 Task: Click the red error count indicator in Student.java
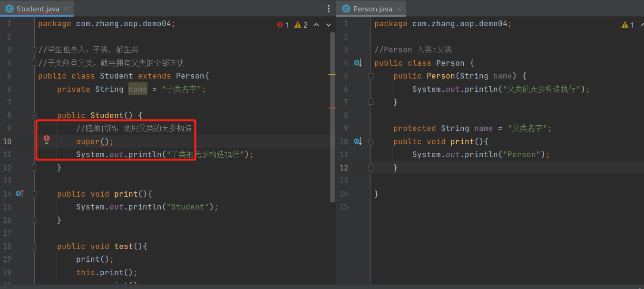coord(283,25)
